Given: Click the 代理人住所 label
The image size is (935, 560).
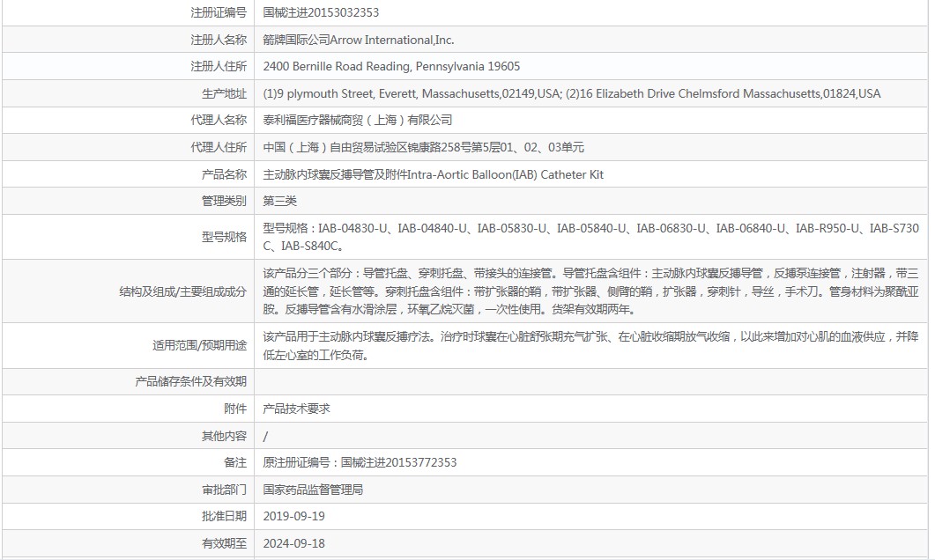Looking at the screenshot, I should click(x=219, y=147).
